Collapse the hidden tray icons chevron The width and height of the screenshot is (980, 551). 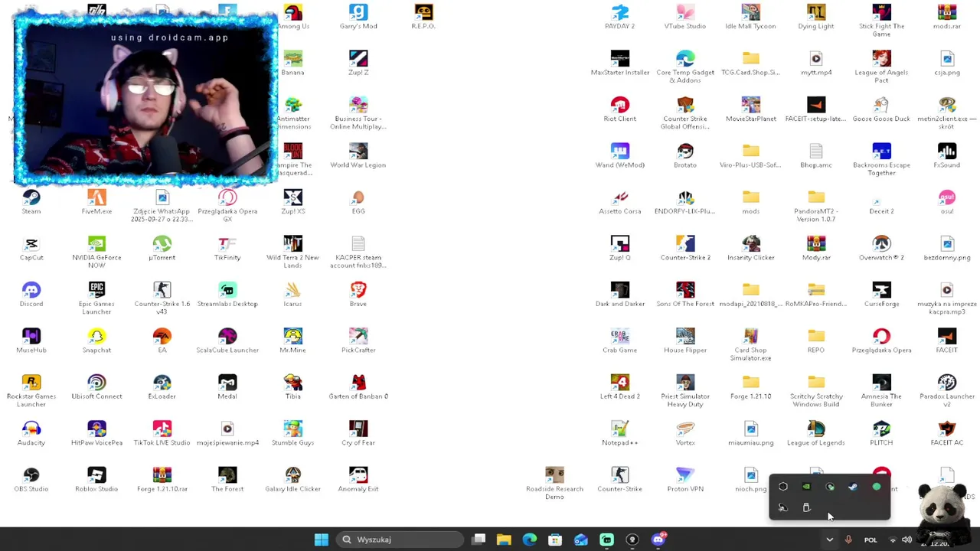click(x=829, y=540)
